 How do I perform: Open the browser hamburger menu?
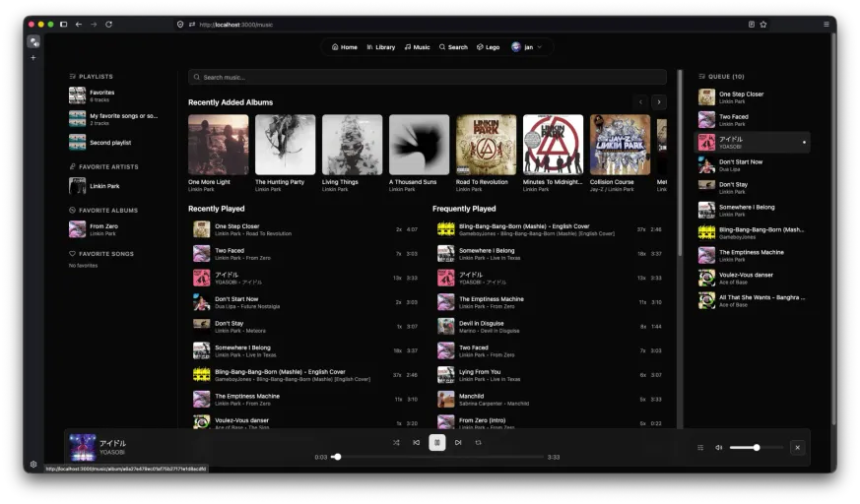tap(826, 24)
